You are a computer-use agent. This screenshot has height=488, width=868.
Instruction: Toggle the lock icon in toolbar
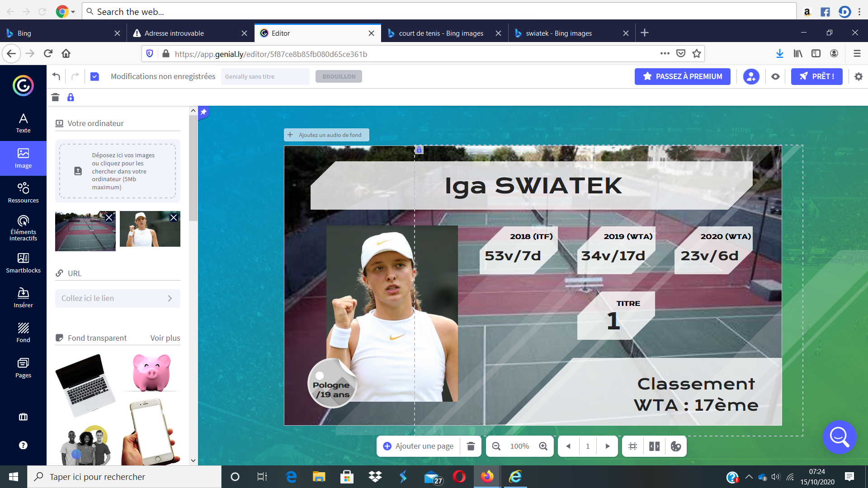(71, 97)
